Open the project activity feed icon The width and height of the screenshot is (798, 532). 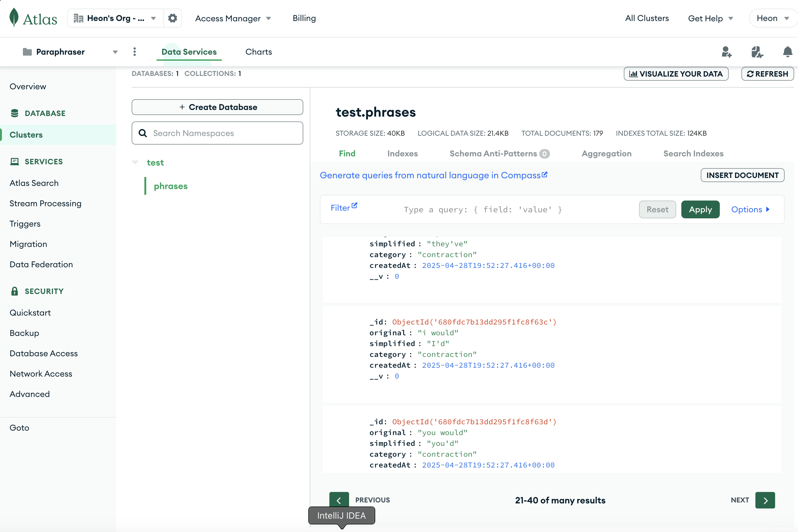click(x=757, y=52)
